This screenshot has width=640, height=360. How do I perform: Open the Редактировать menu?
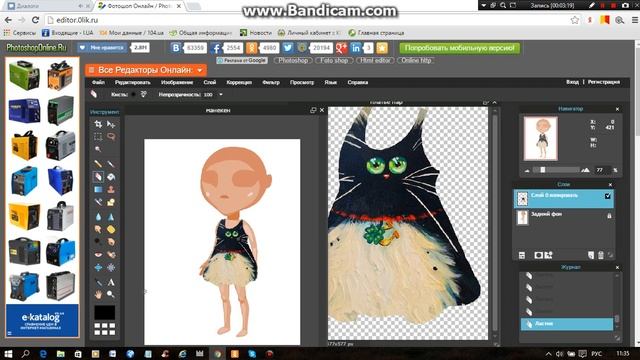tap(132, 82)
